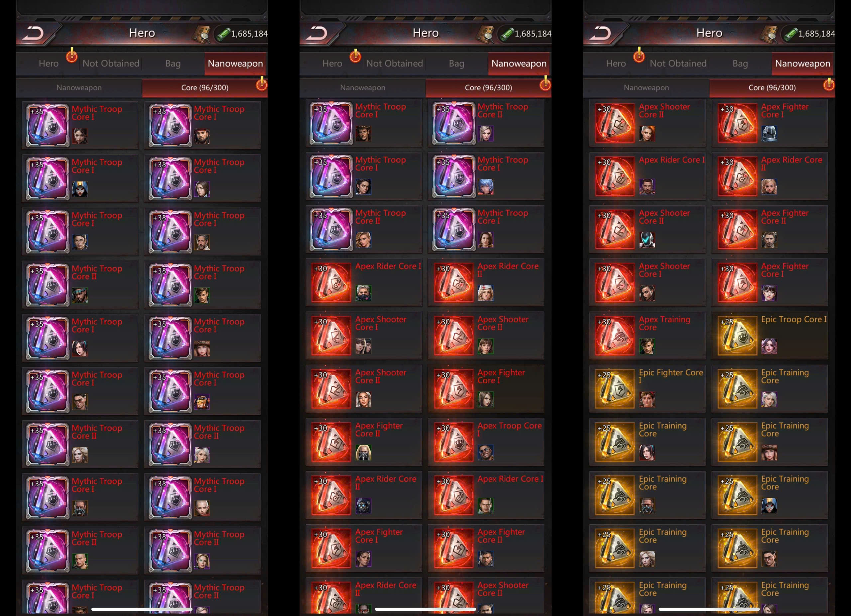Tap the bearded pirate hero portrait
Viewport: 851px width, 616px height.
[x=202, y=136]
